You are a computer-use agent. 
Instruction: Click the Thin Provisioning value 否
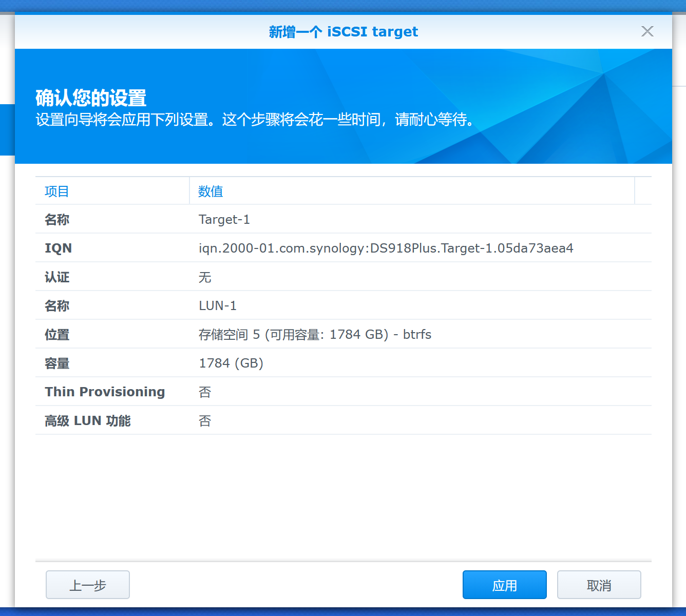(205, 392)
